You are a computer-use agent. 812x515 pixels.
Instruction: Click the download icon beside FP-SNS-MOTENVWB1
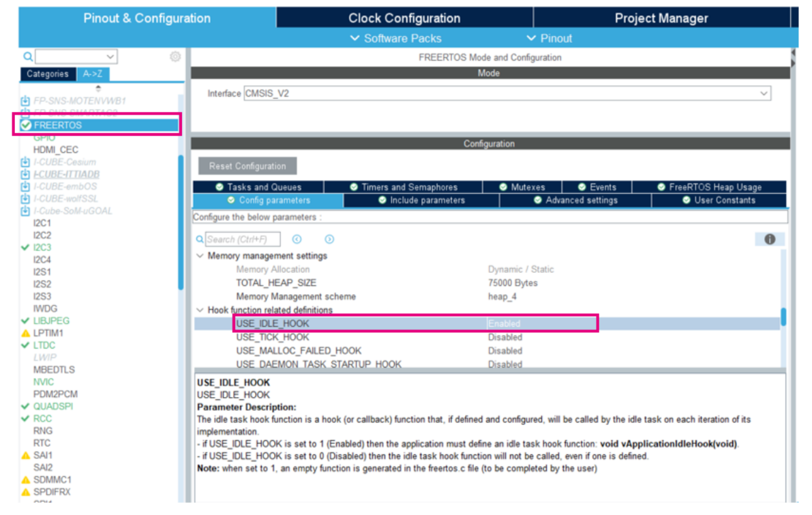[x=25, y=100]
